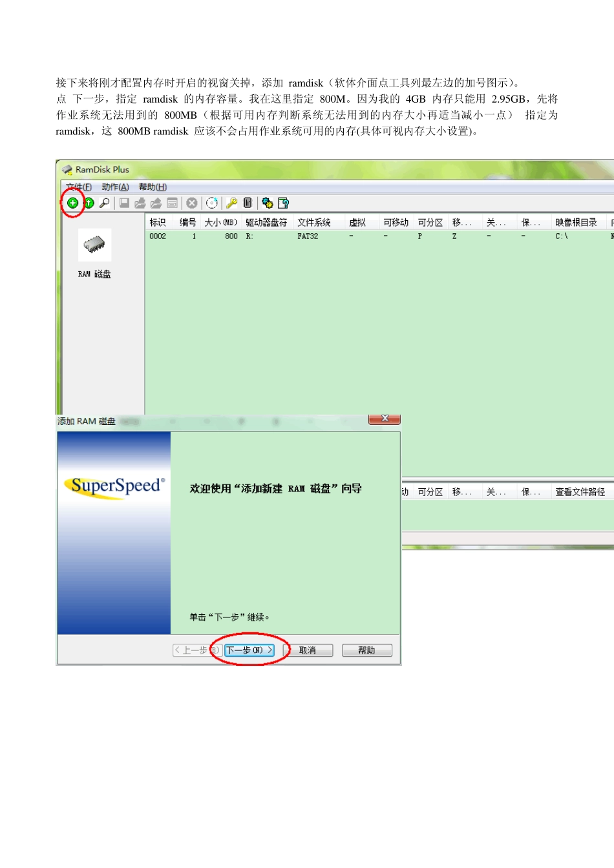
Task: Click the grayed X remove disk icon
Action: 192,203
